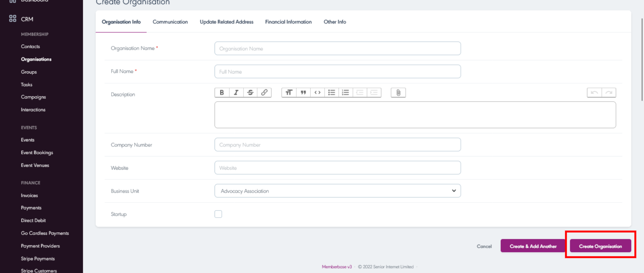Click the code formatting icon
This screenshot has width=644, height=273.
[x=317, y=93]
